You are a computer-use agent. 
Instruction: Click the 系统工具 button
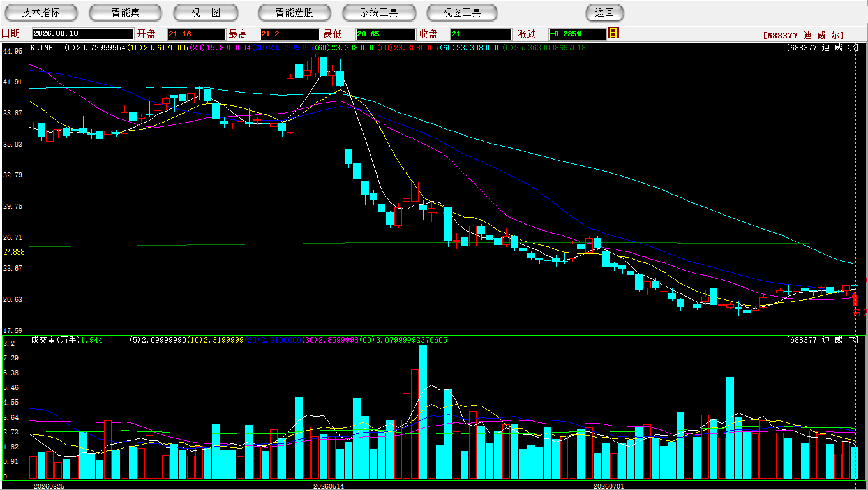(x=379, y=13)
